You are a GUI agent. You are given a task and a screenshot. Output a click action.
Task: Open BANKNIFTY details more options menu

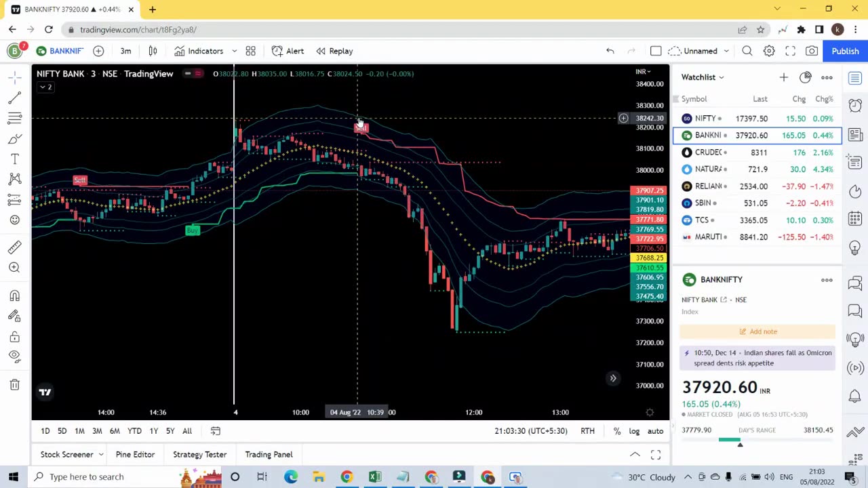[x=827, y=280]
